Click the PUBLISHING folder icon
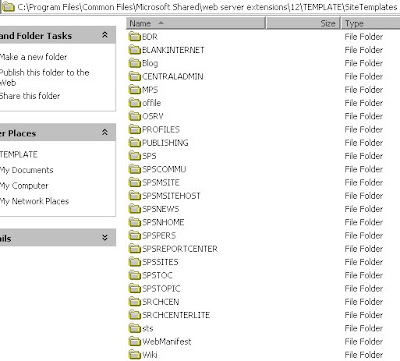 tap(135, 143)
